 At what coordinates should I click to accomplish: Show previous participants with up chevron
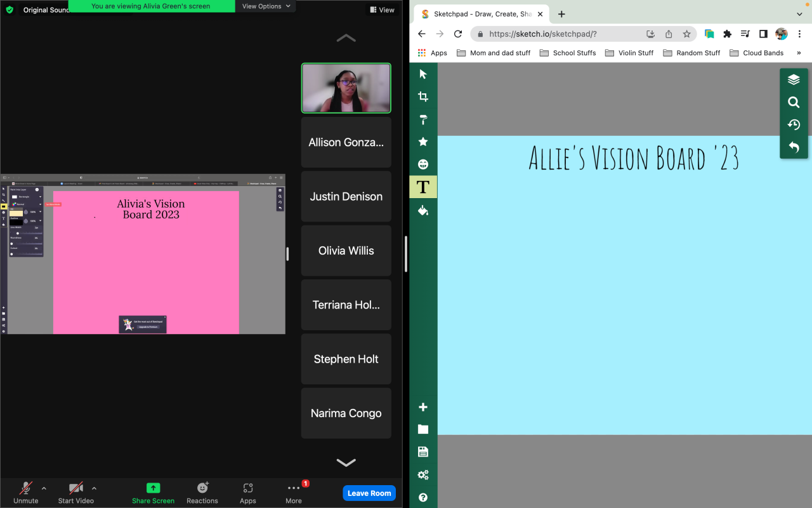pos(346,39)
